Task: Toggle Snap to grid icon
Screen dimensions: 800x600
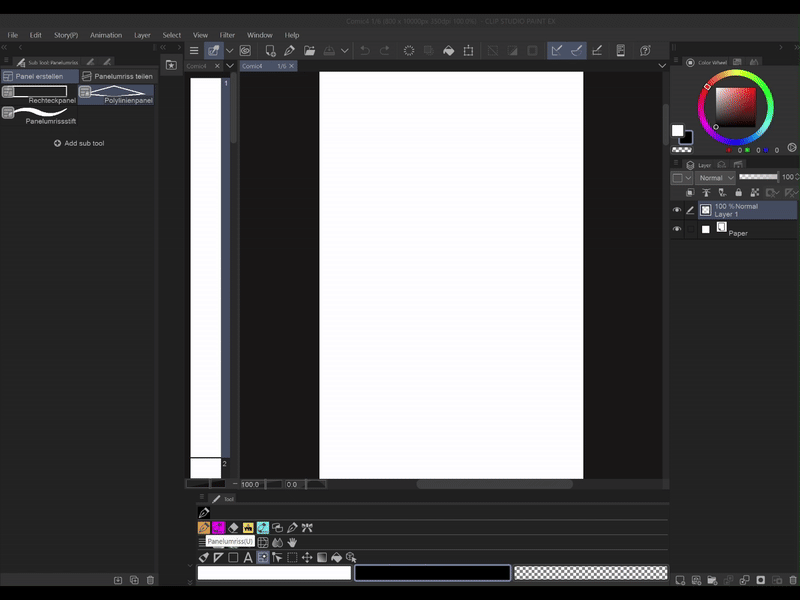Action: click(x=596, y=51)
